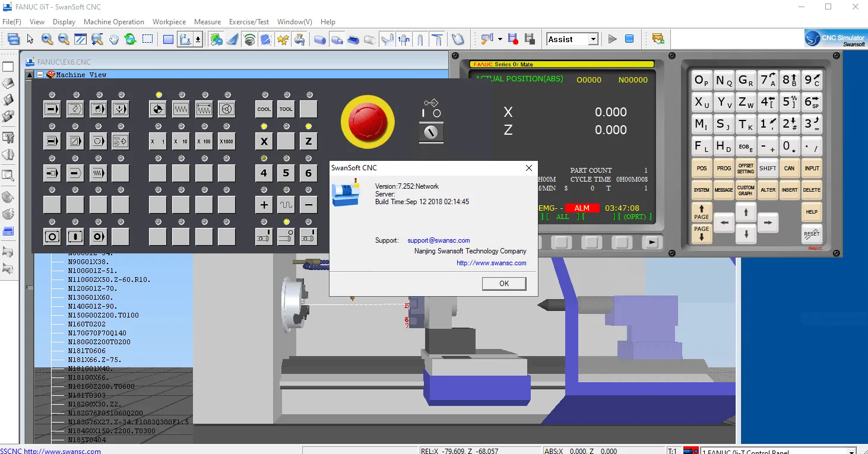Click the green circular arrows rotate icon
This screenshot has height=454, width=868.
tap(130, 39)
